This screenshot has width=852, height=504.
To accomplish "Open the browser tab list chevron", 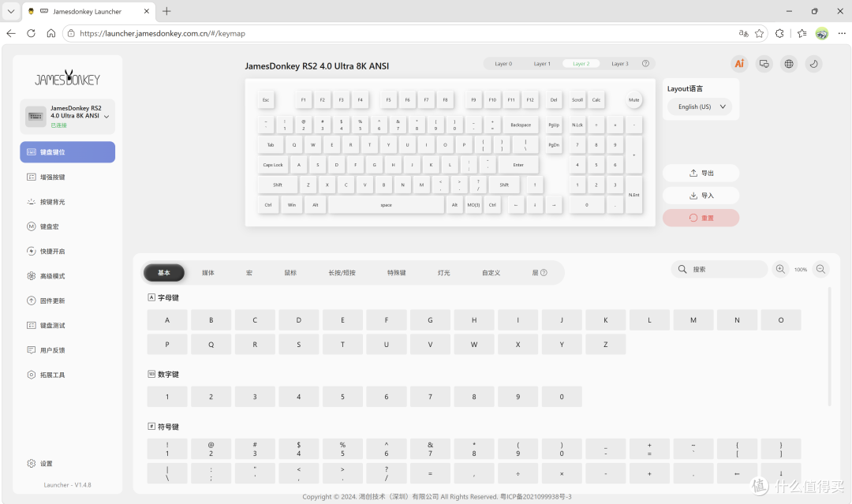I will tap(11, 11).
